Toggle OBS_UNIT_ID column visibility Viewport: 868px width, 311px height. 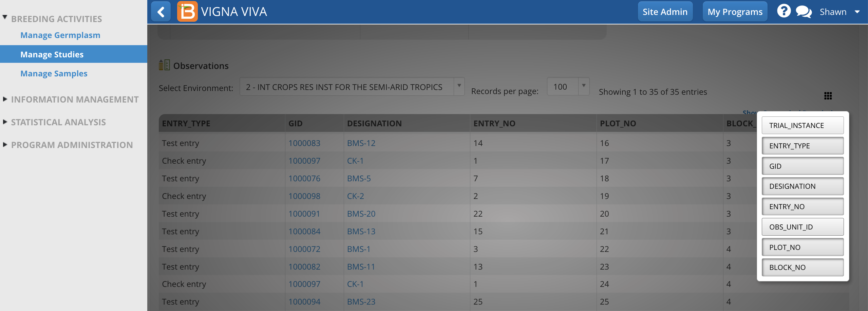tap(803, 227)
